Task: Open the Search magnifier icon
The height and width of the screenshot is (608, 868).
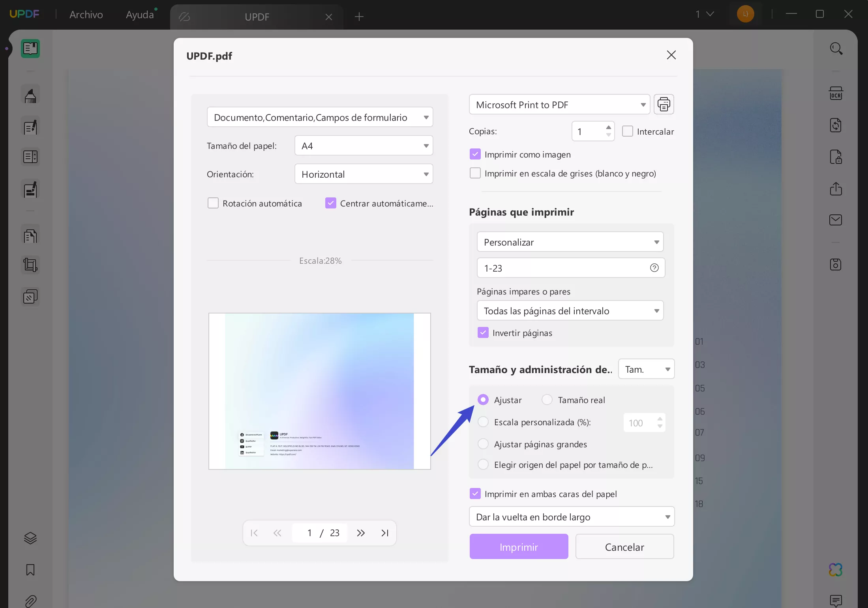Action: click(836, 49)
